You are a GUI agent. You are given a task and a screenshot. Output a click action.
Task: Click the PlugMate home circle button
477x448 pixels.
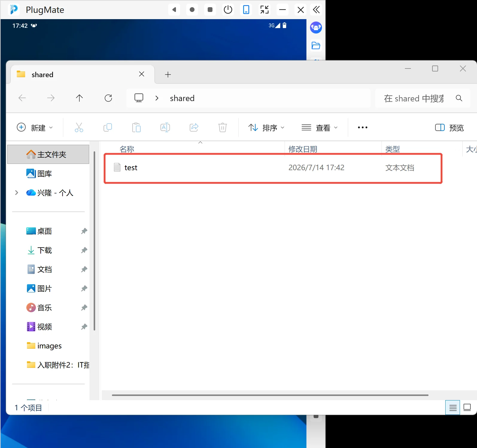point(192,10)
